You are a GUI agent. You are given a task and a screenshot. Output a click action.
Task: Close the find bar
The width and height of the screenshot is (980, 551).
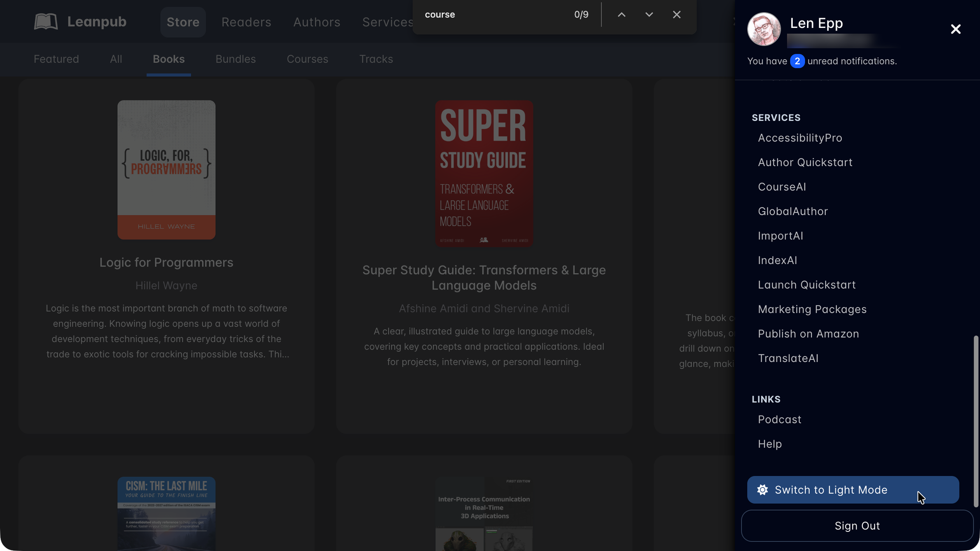[x=677, y=15]
